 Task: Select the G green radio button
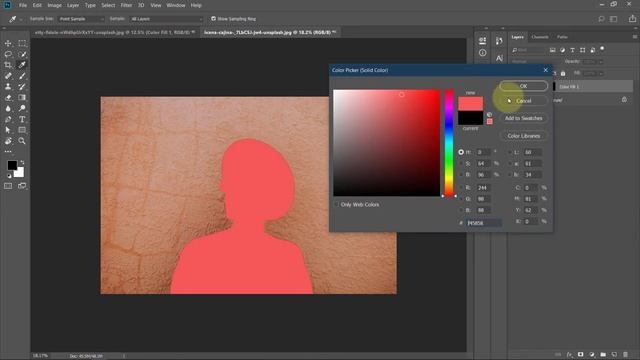tap(461, 199)
